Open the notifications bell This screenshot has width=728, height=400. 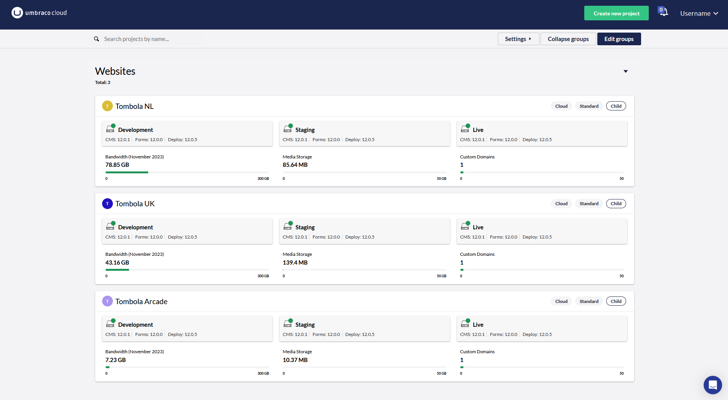coord(663,12)
